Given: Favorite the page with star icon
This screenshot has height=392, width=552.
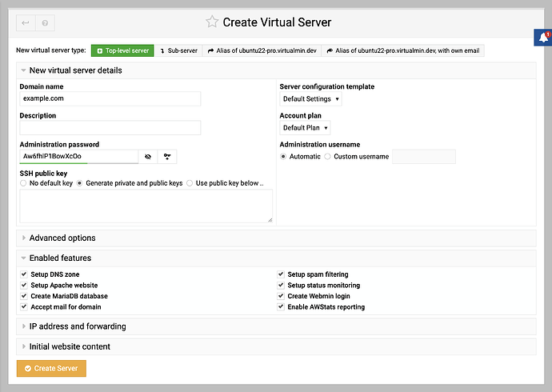Looking at the screenshot, I should [x=212, y=22].
